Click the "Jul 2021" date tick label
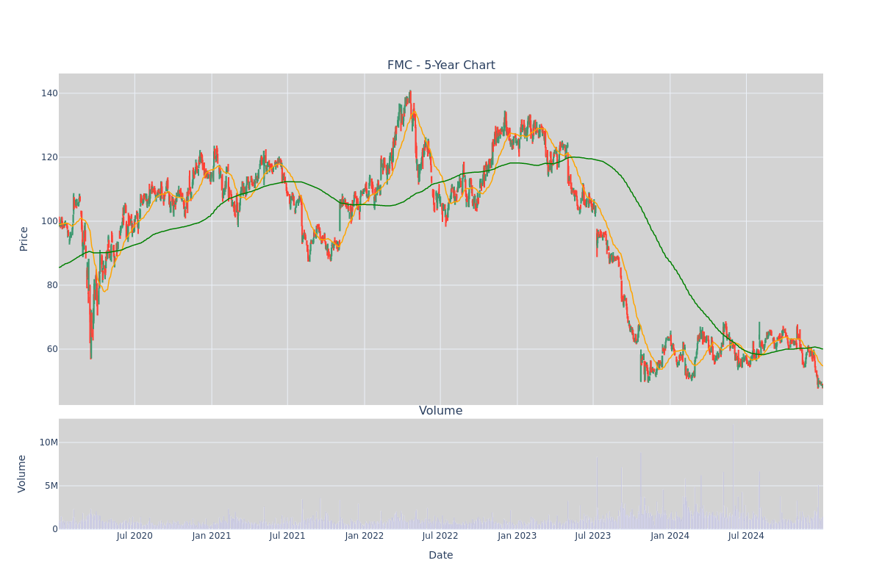Screen dimensions: 882x588 (287, 536)
